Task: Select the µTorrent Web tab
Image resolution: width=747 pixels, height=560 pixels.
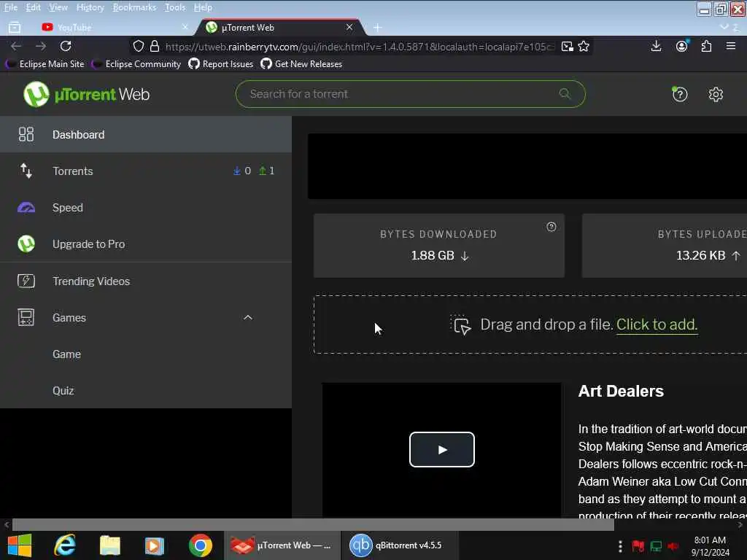Action: pyautogui.click(x=279, y=28)
